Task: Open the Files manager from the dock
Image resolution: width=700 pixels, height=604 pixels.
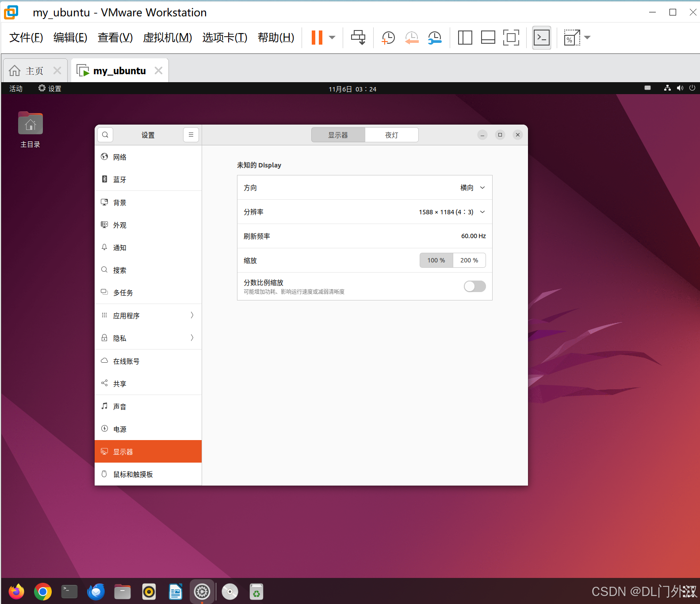Action: [x=122, y=592]
